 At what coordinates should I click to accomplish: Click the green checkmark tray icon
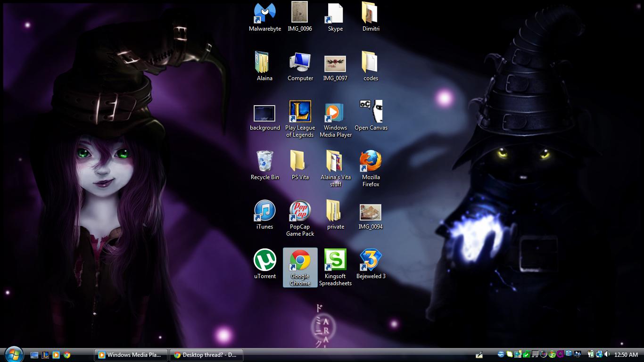tap(527, 354)
